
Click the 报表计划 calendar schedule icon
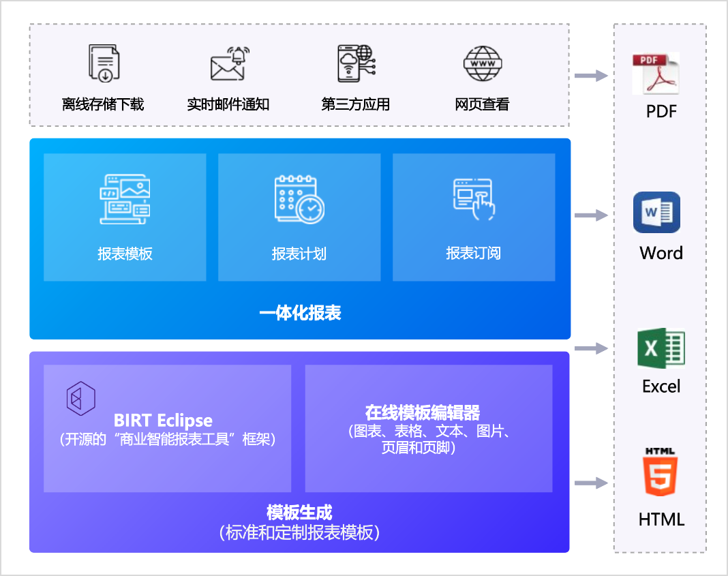(x=299, y=199)
